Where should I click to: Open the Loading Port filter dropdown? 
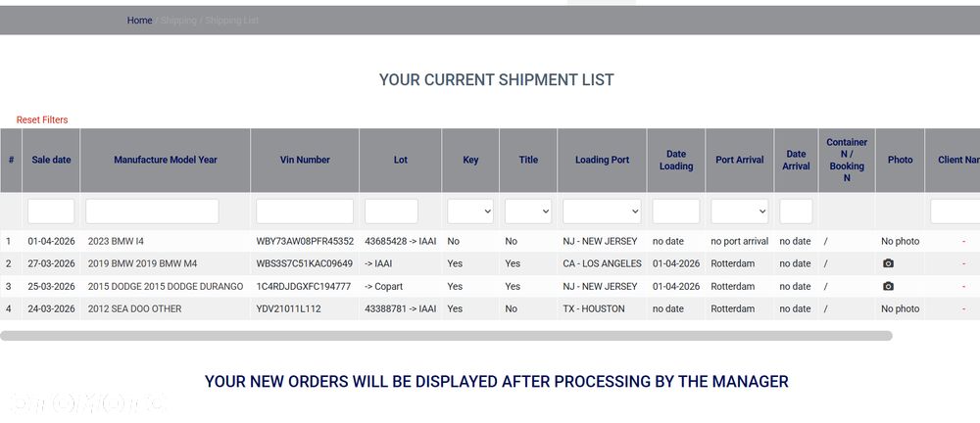pos(602,211)
